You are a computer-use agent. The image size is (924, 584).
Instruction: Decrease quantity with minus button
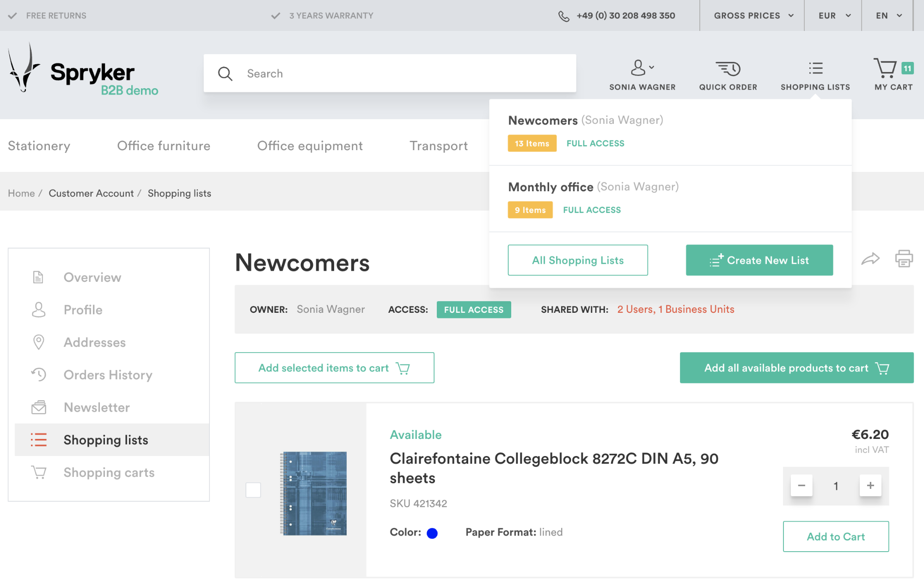[802, 486]
